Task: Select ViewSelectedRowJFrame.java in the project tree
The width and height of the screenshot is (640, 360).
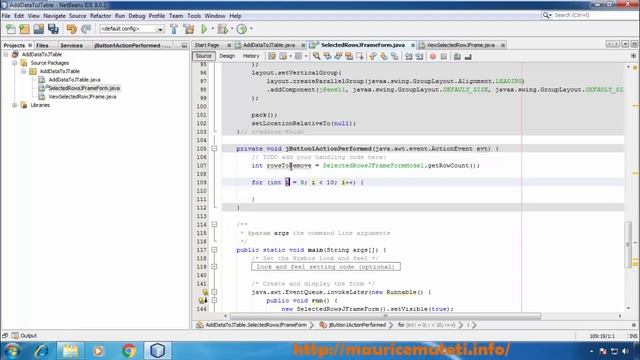Action: pos(82,97)
